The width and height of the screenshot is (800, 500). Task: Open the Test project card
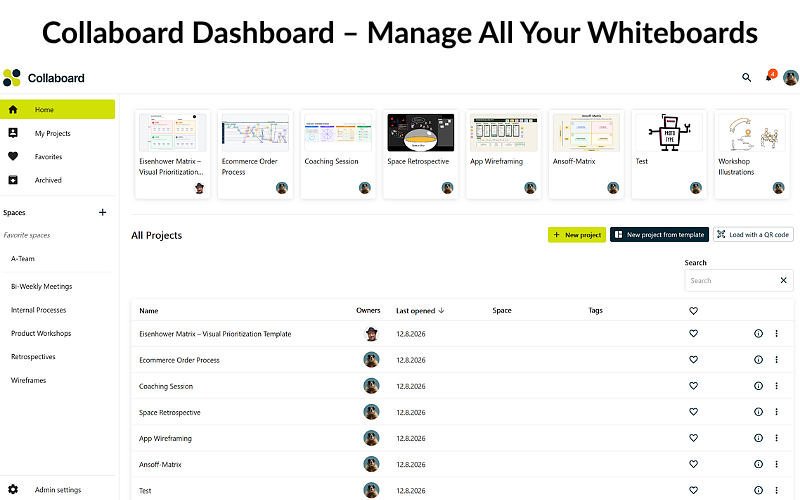pyautogui.click(x=669, y=154)
